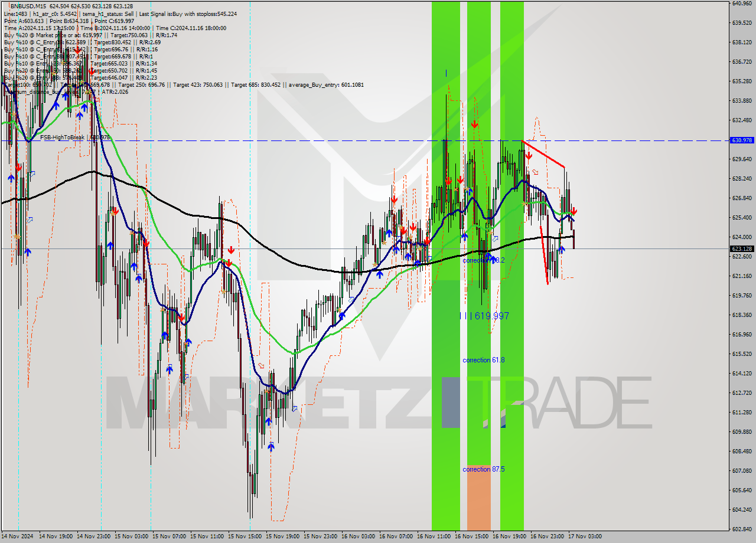
Task: Click the '16 Nov 07:00' time axis label
Action: [396, 537]
